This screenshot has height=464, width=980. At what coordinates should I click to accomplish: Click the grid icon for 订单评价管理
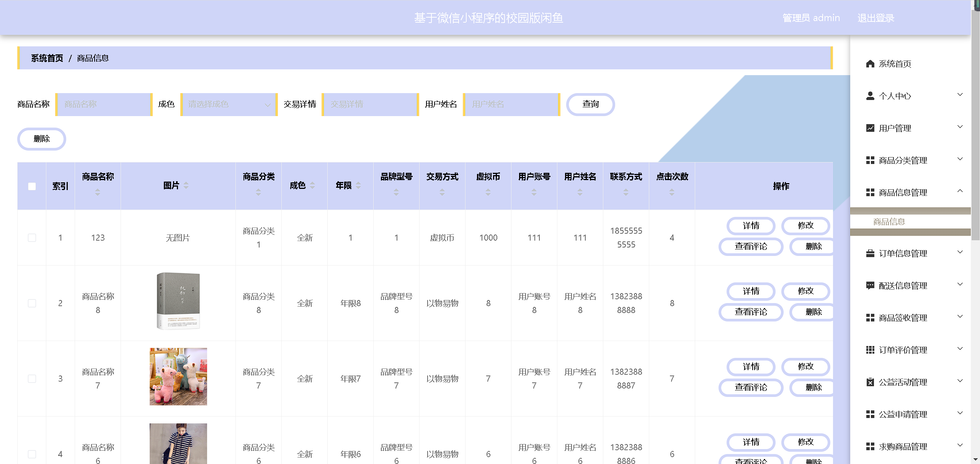pos(870,350)
